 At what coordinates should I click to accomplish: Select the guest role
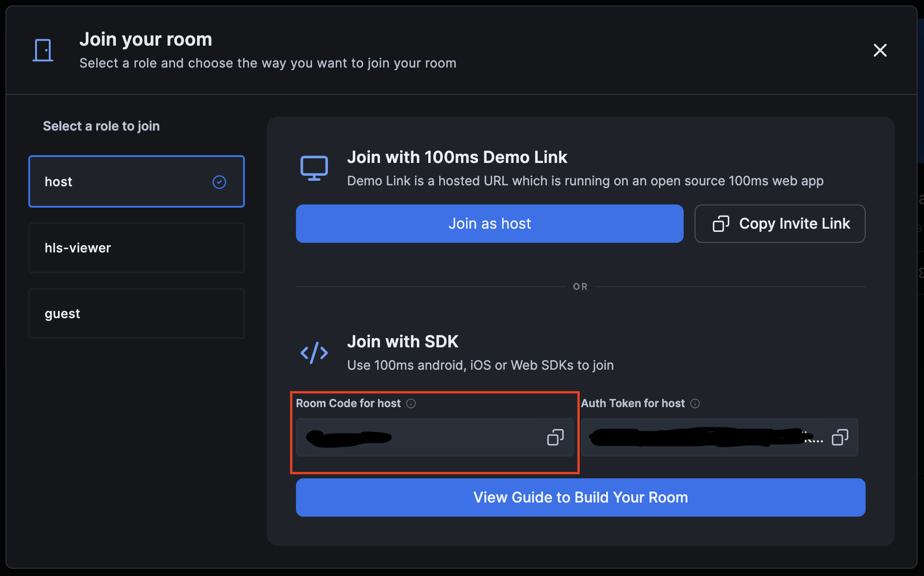136,314
